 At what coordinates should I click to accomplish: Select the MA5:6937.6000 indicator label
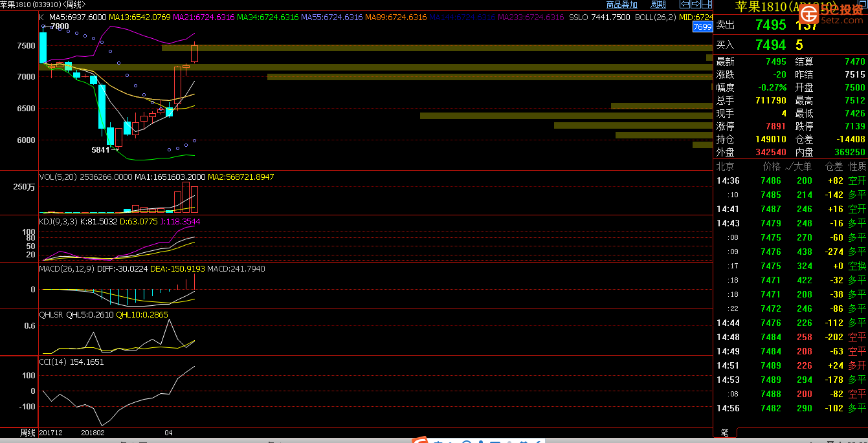coord(78,17)
